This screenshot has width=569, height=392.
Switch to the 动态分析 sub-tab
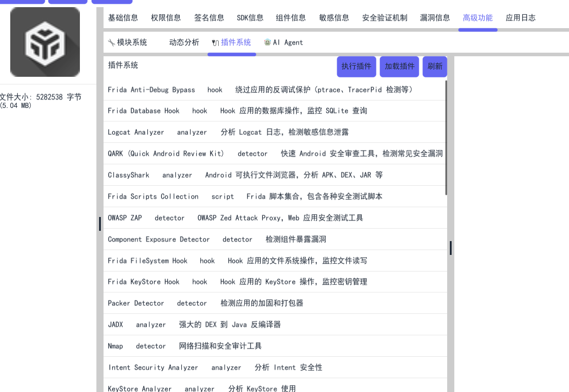[x=184, y=42]
